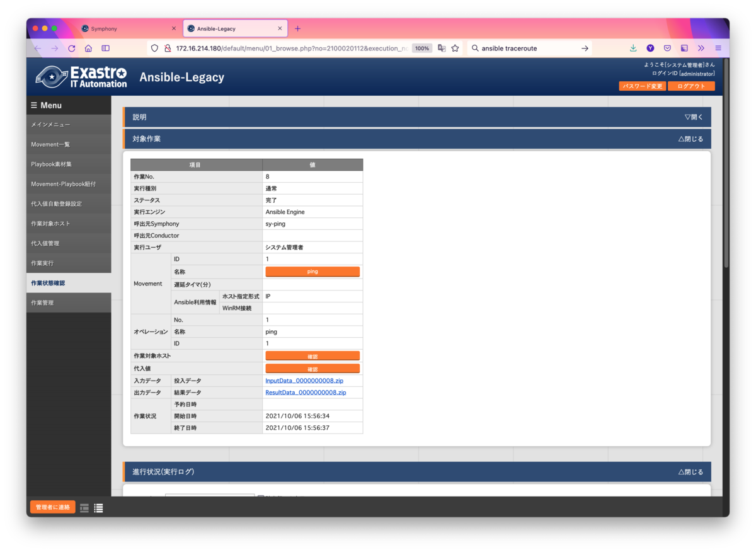
Task: Click the orange ping Movement button
Action: (312, 272)
